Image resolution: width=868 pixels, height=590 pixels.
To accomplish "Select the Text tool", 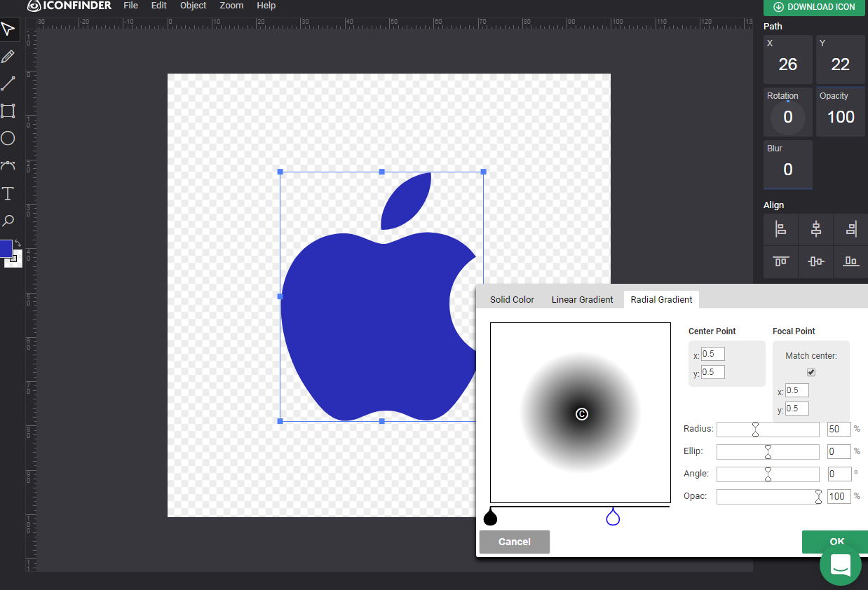I will [8, 193].
